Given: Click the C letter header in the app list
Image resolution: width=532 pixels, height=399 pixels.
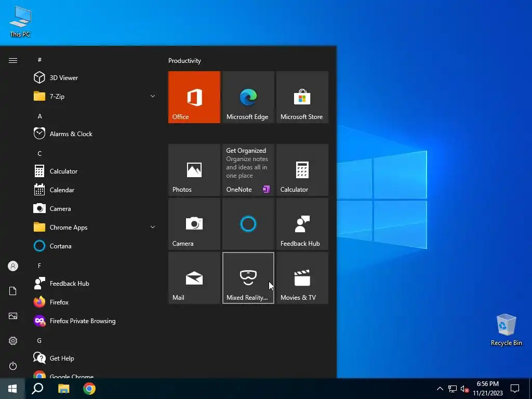Looking at the screenshot, I should [x=39, y=154].
